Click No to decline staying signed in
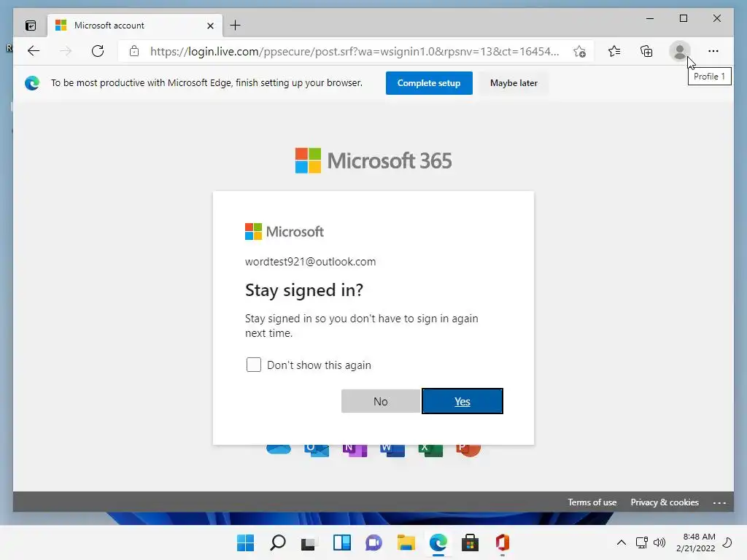 (x=381, y=401)
